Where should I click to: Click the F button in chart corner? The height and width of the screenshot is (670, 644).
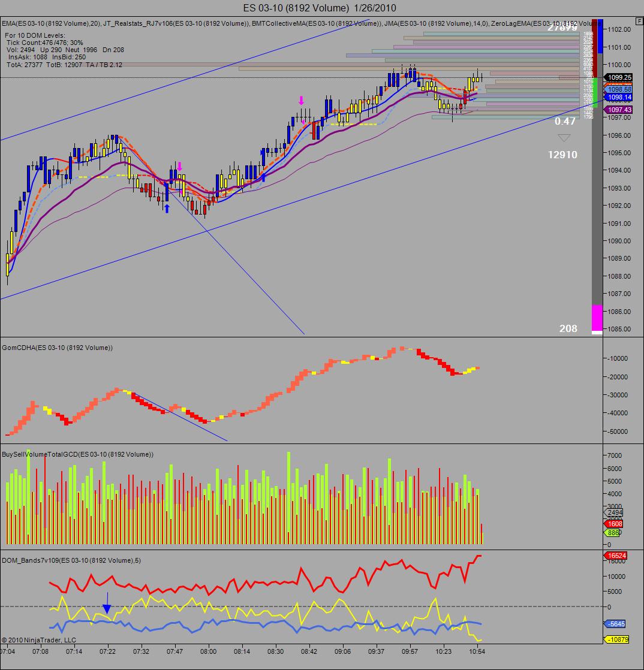639,21
